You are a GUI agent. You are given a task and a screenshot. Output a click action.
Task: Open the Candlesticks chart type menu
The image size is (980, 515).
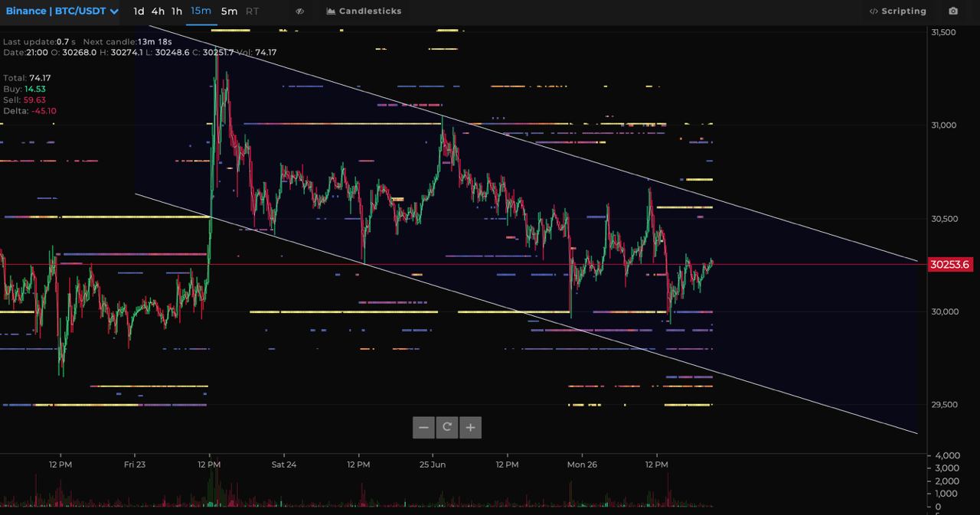point(364,11)
